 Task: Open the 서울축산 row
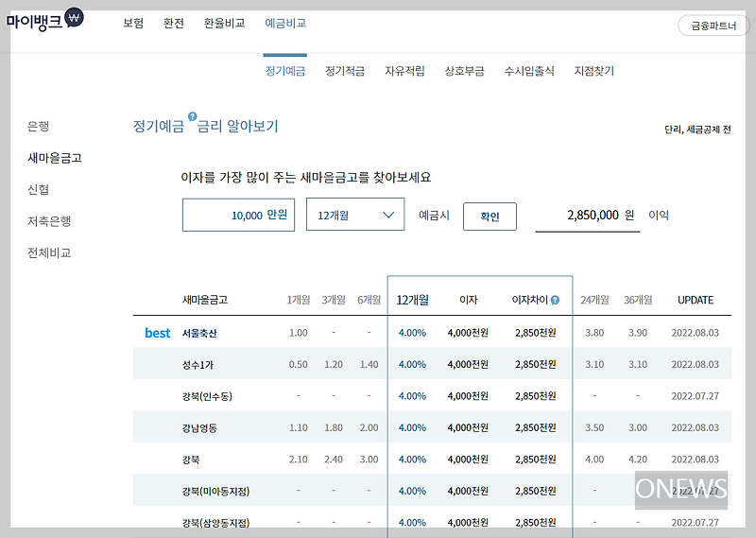432,333
